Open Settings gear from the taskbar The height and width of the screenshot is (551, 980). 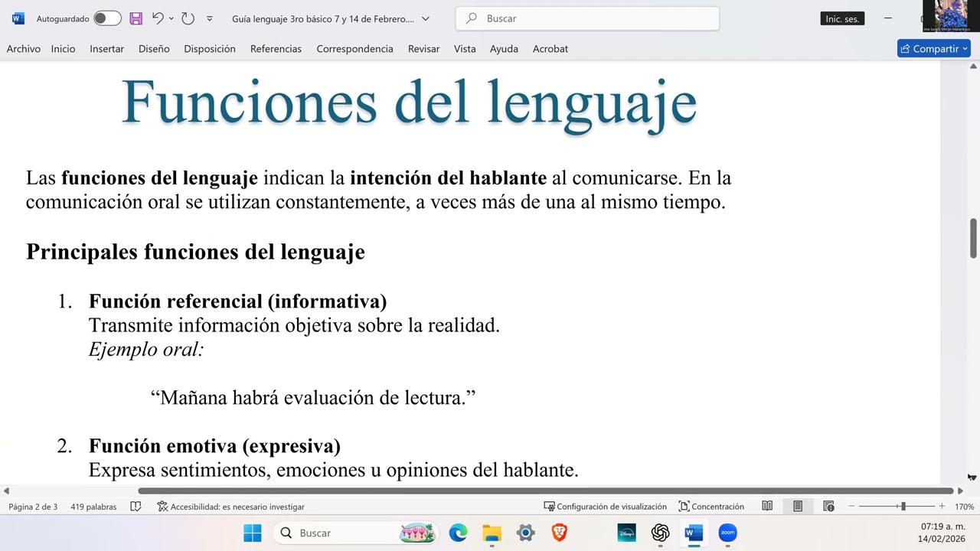click(525, 533)
